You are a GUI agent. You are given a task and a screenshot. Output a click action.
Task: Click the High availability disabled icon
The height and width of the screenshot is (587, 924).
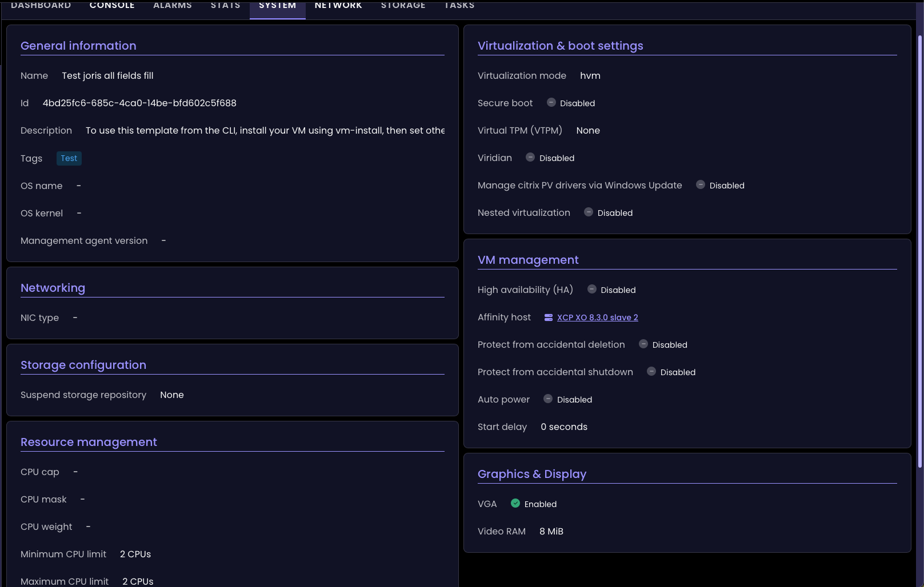(x=592, y=289)
